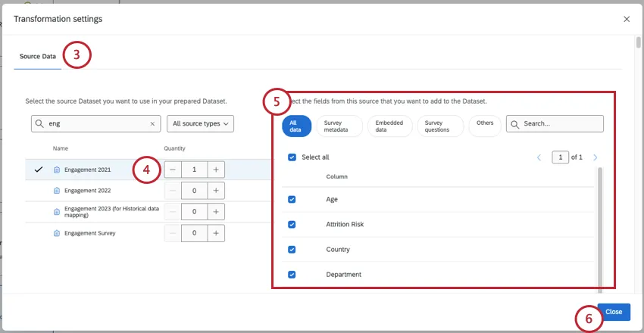Go to previous page of fields

coord(539,157)
